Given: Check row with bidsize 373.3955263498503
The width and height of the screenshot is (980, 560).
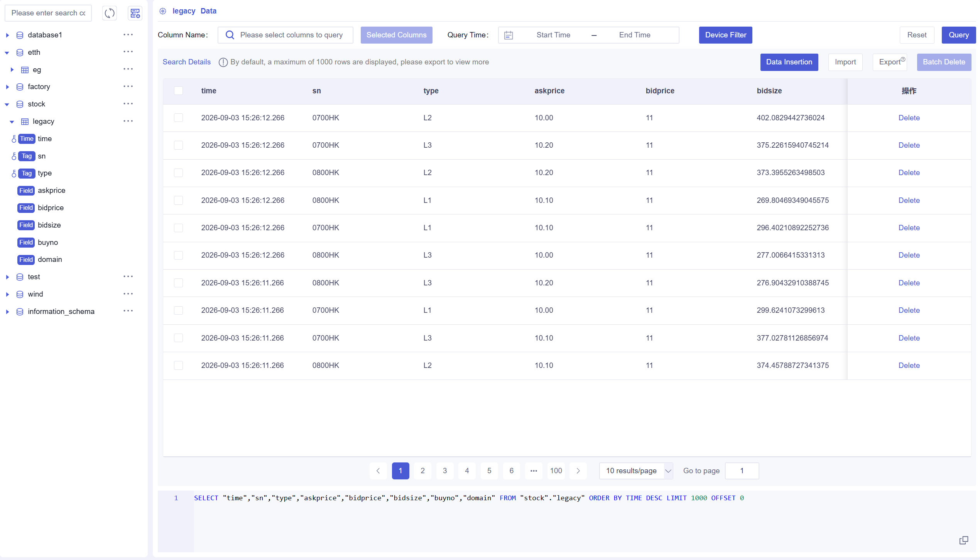Looking at the screenshot, I should pyautogui.click(x=178, y=172).
